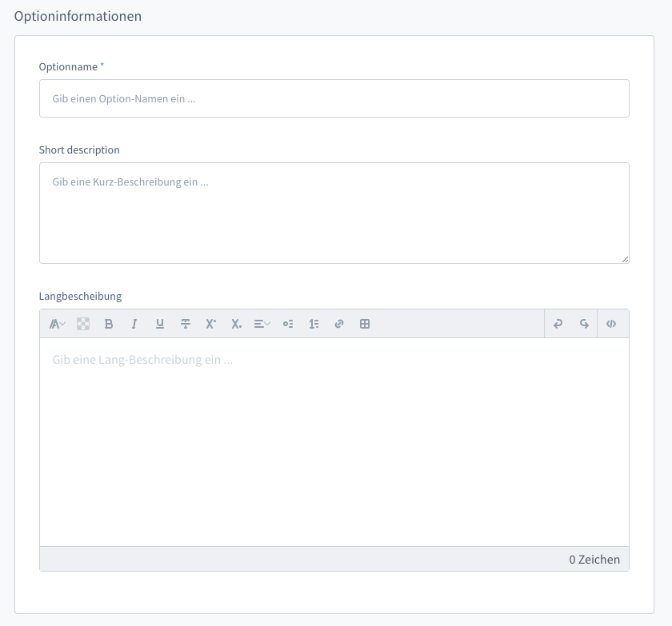672x626 pixels.
Task: Apply subscript formatting
Action: (x=237, y=324)
